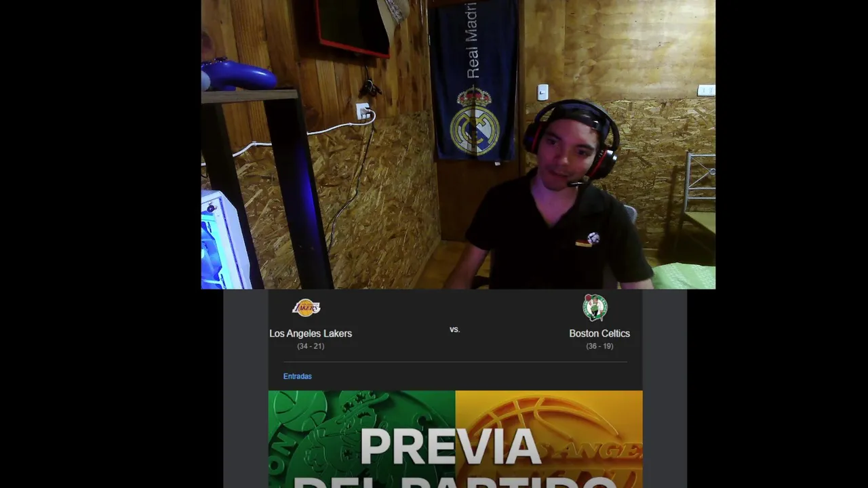Image resolution: width=868 pixels, height=488 pixels.
Task: Open the Previa del Partido preview image
Action: click(x=455, y=439)
